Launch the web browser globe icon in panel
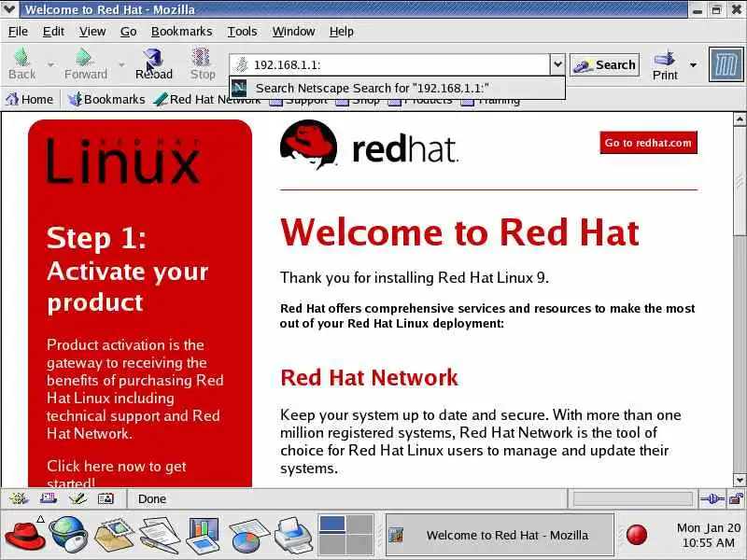Viewport: 747px width, 560px height. (x=68, y=535)
